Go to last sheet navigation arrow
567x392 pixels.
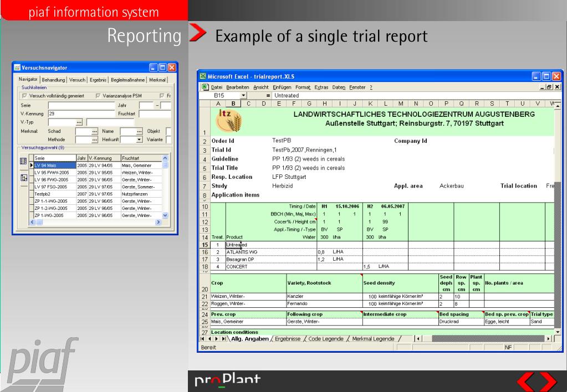[223, 339]
